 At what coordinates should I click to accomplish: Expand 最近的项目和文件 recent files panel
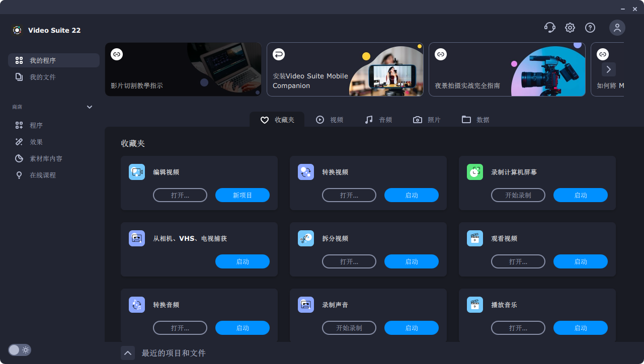tap(128, 353)
